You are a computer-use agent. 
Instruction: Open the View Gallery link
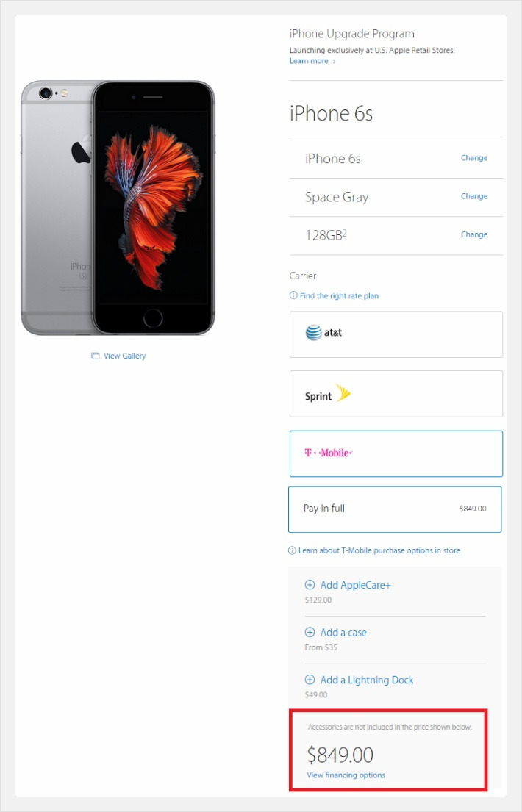tap(124, 356)
